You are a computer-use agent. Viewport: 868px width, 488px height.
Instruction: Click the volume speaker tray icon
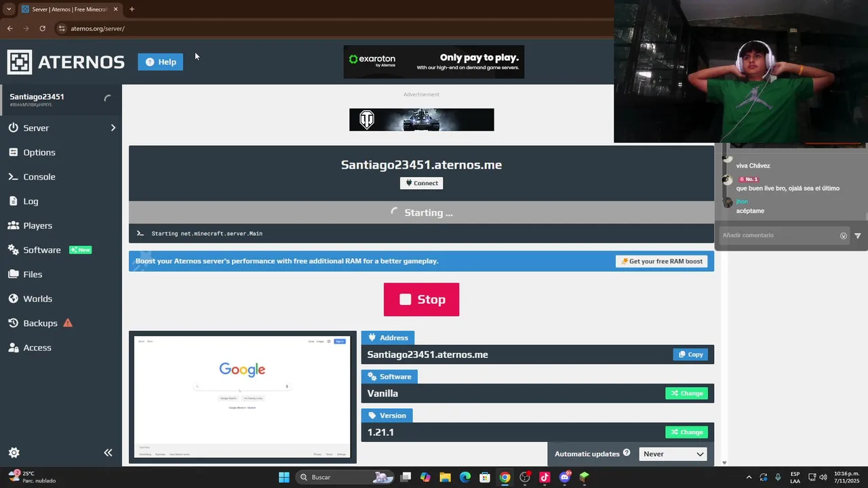tap(823, 477)
